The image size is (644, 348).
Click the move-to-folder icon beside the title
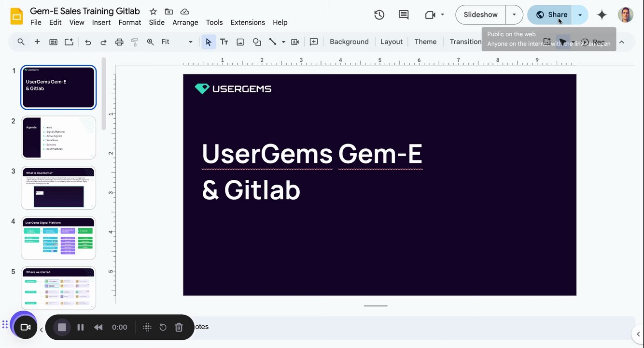pos(168,12)
